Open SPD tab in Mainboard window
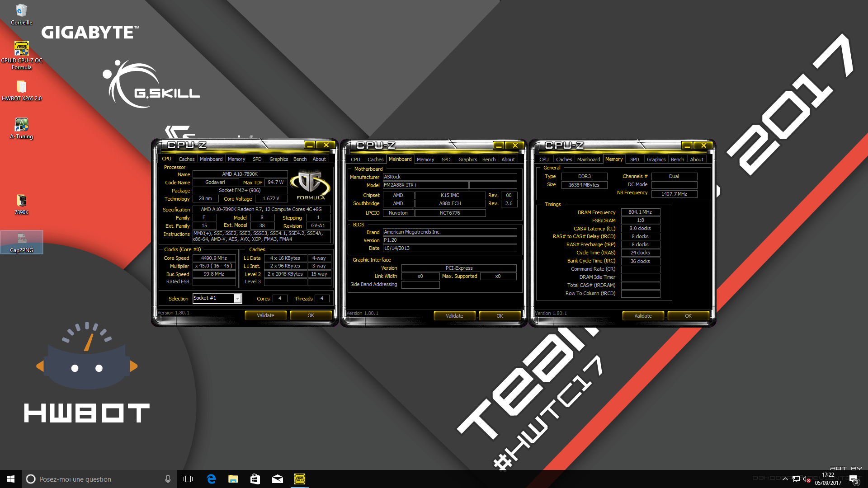This screenshot has width=868, height=488. tap(446, 160)
